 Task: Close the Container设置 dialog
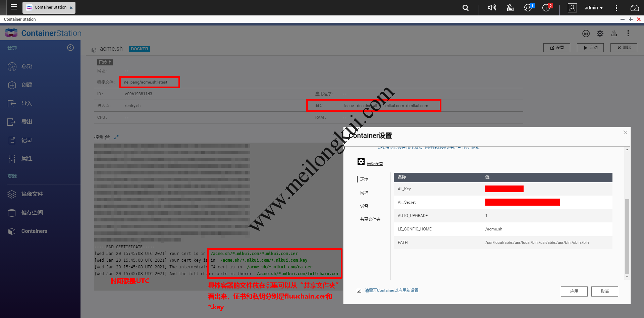[625, 132]
